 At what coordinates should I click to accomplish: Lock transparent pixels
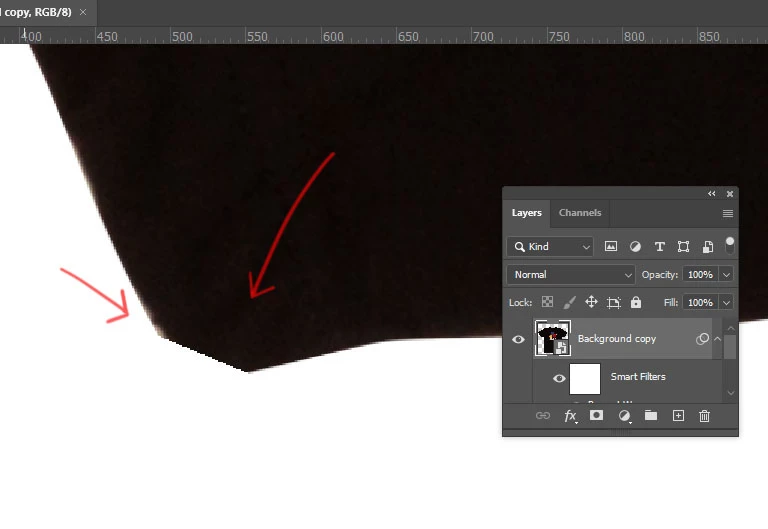pos(547,302)
